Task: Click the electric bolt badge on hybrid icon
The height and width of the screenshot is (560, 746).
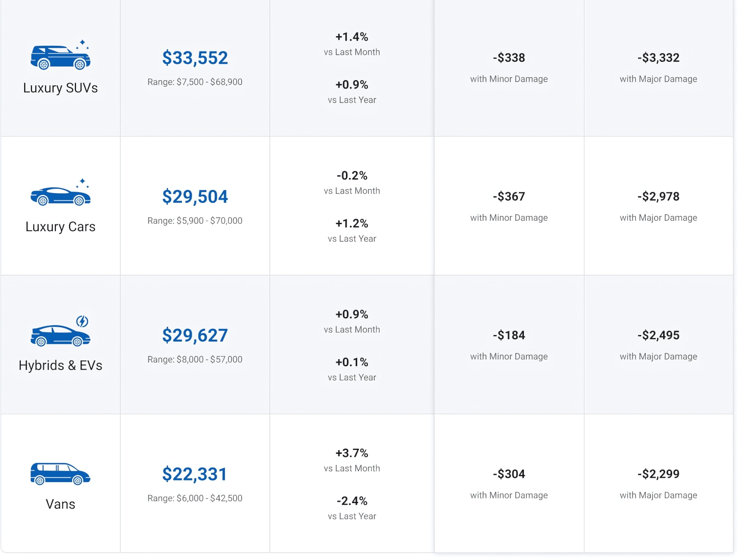Action: coord(82,321)
